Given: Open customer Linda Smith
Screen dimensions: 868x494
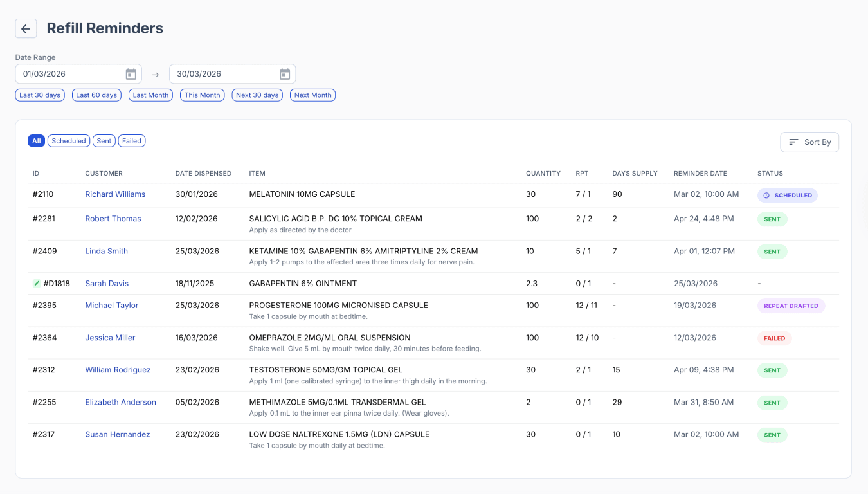Looking at the screenshot, I should pos(107,252).
